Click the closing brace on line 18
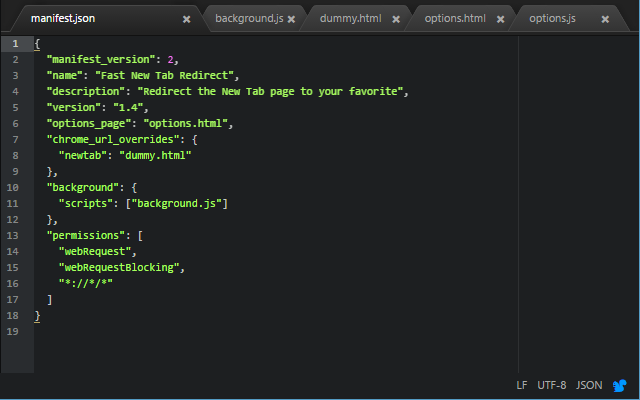 [x=37, y=316]
